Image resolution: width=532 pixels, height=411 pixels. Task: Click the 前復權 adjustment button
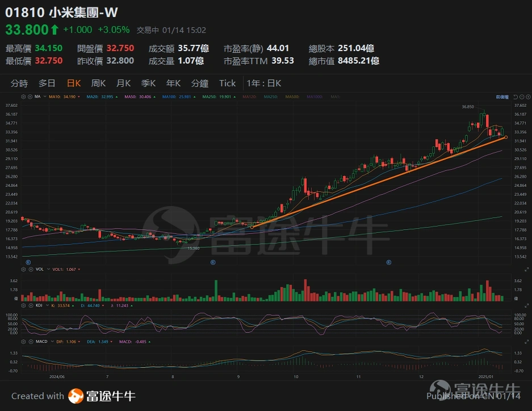[x=502, y=97]
